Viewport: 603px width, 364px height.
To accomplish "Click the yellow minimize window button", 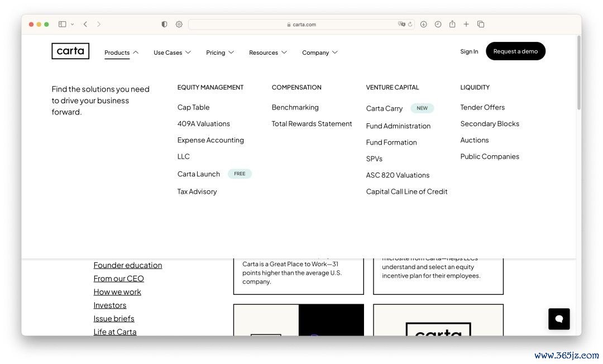I will tap(39, 24).
